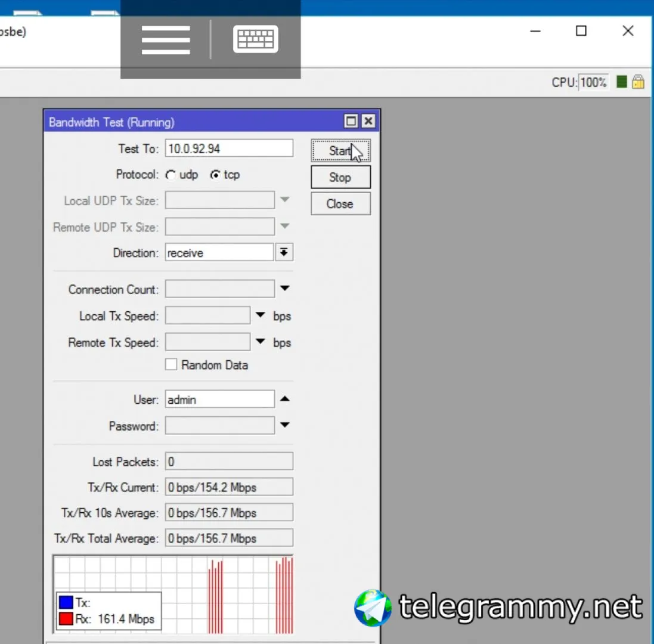This screenshot has width=654, height=644.
Task: Click the User input field
Action: (220, 399)
